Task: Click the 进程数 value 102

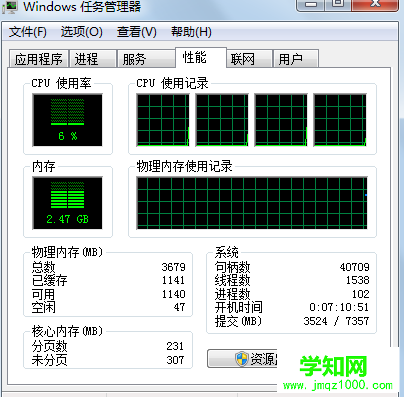Action: coord(361,294)
